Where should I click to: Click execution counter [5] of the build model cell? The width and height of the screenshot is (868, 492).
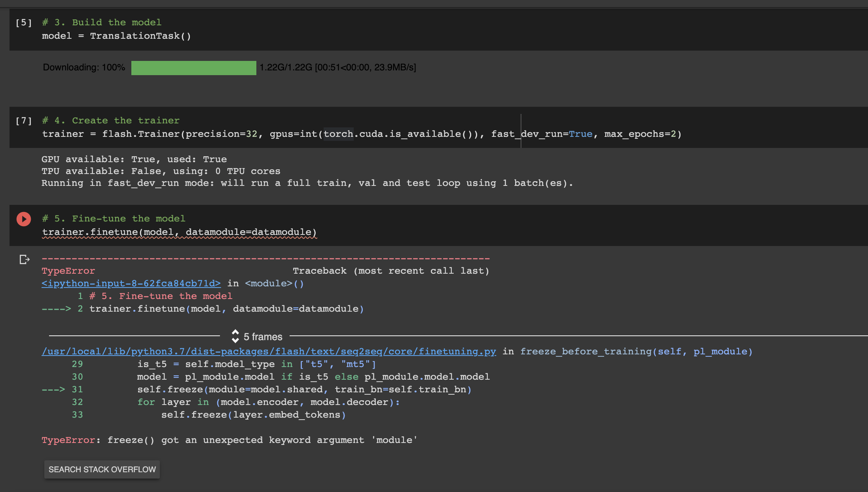tap(24, 23)
